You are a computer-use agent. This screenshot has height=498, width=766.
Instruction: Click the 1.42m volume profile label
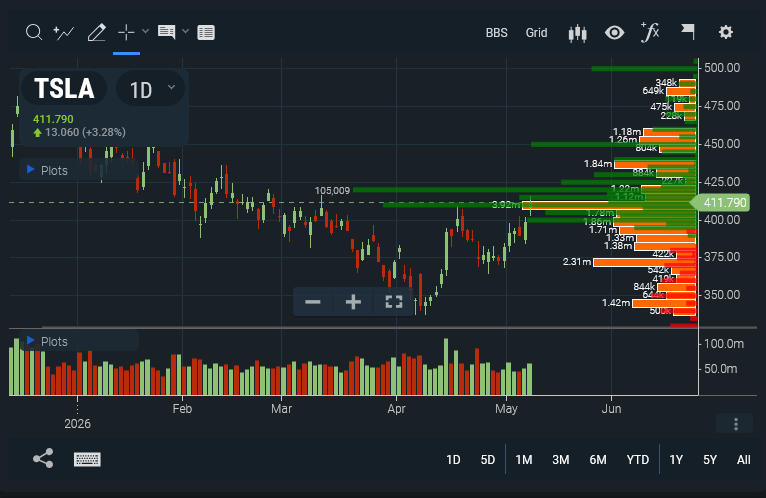coord(616,303)
